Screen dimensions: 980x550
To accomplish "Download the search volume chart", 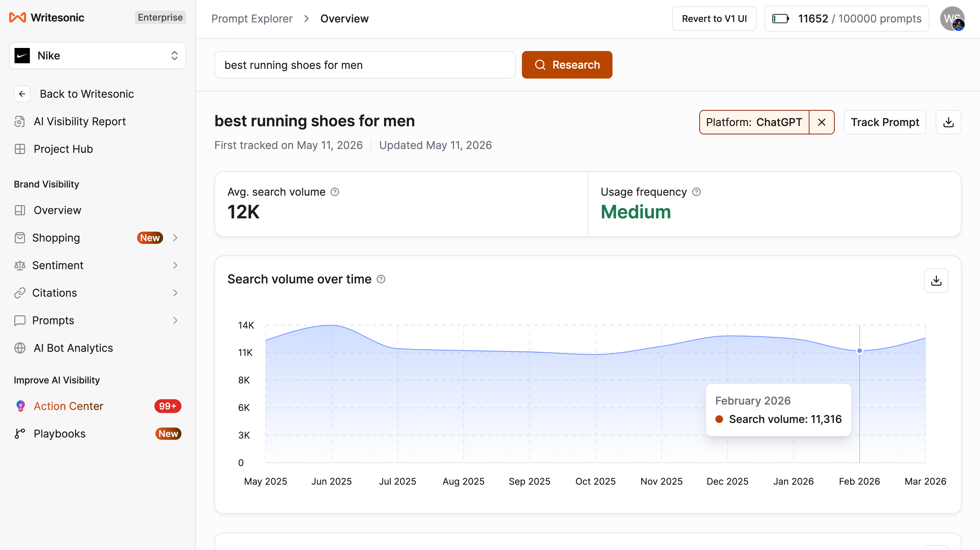I will [936, 281].
